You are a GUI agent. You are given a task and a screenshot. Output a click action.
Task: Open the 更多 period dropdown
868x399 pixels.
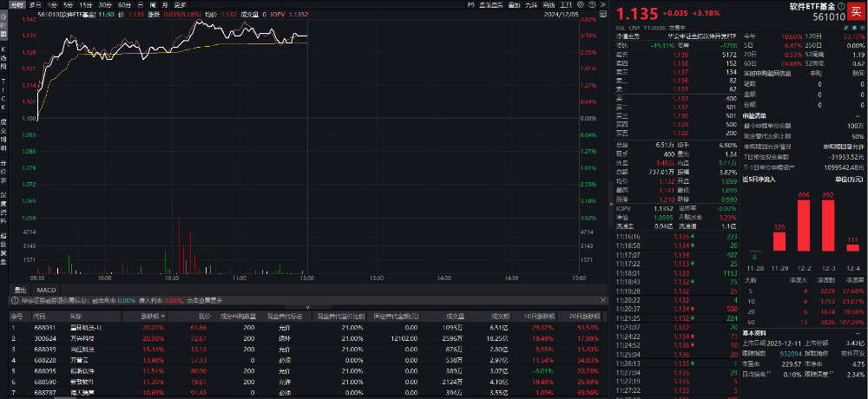(181, 4)
